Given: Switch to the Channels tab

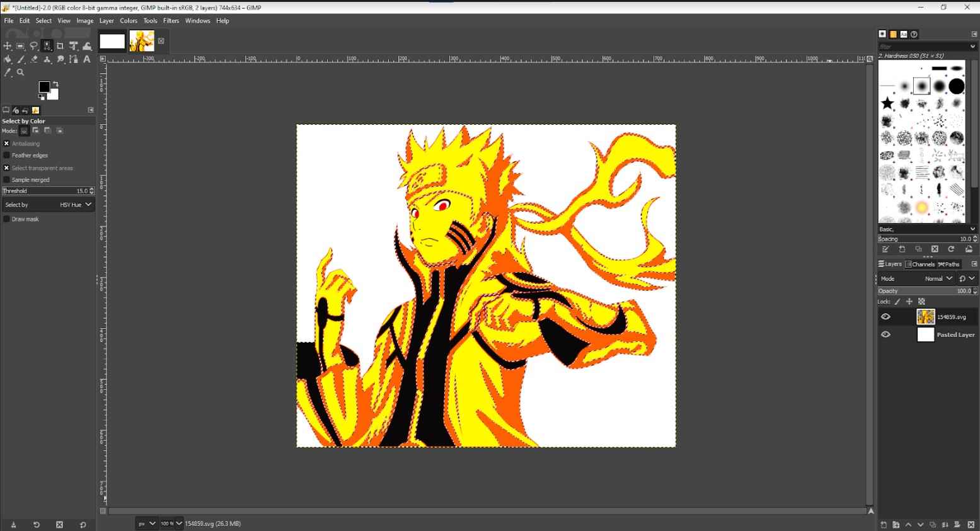Looking at the screenshot, I should click(x=920, y=264).
